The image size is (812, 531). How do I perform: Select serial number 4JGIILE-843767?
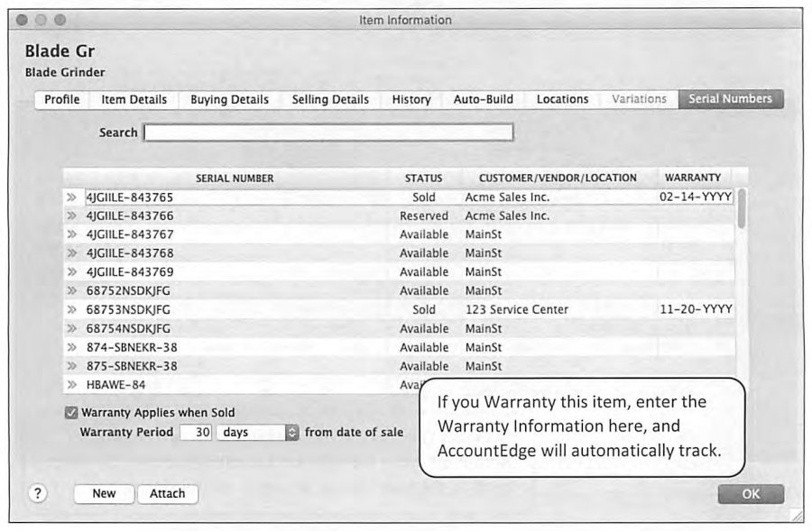[129, 234]
